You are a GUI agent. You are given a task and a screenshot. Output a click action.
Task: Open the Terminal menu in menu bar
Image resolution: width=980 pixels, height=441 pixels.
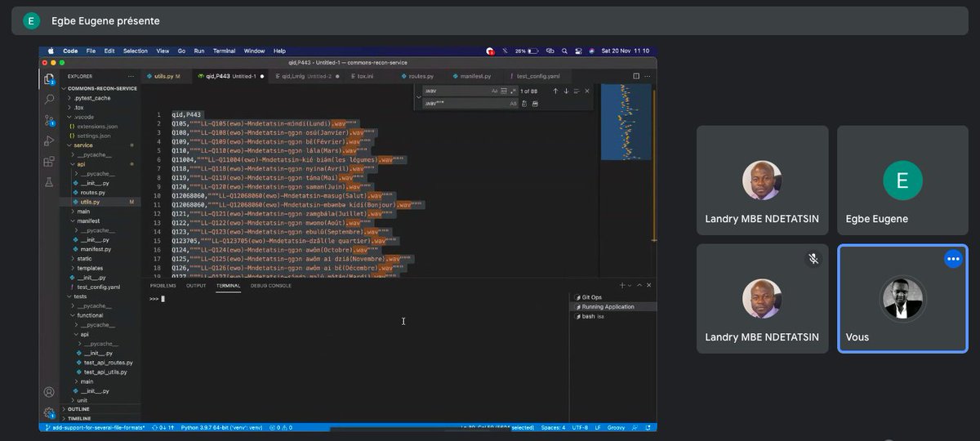pos(224,51)
